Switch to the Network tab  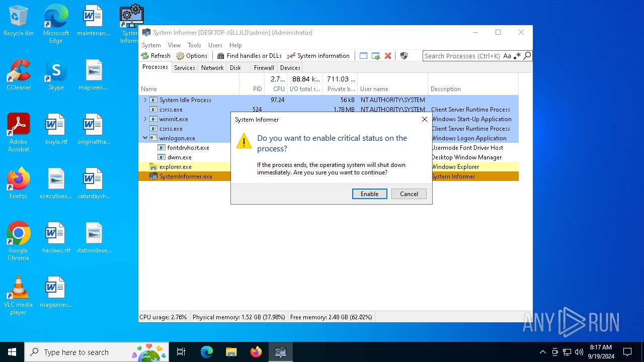(212, 68)
